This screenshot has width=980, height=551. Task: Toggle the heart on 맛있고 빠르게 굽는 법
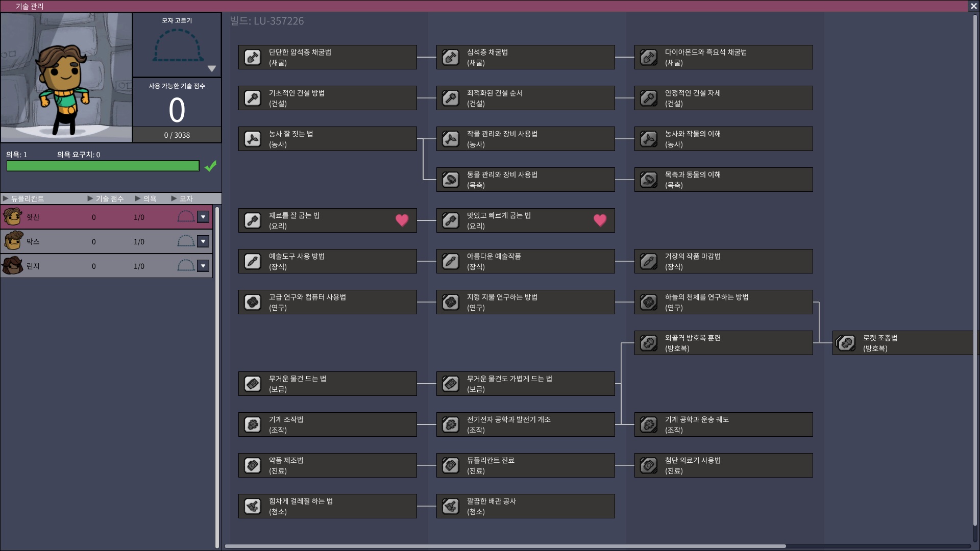(x=600, y=220)
